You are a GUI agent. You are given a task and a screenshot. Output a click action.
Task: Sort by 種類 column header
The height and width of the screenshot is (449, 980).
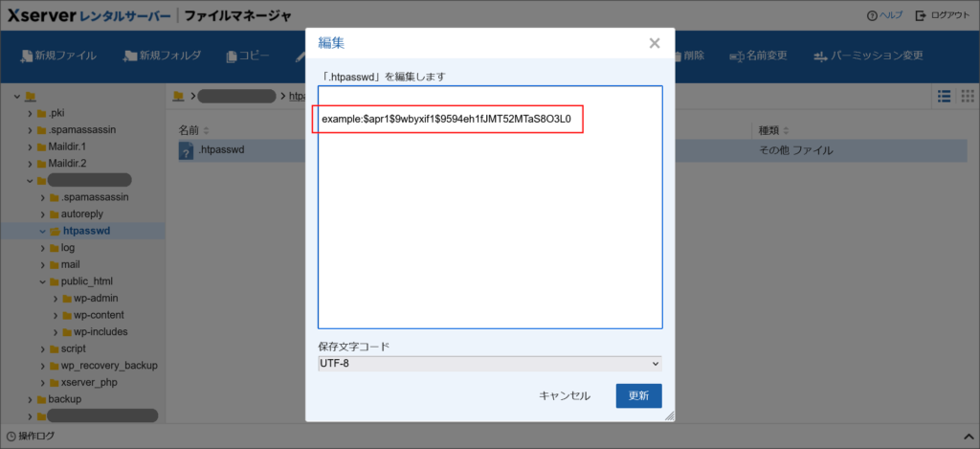pos(773,131)
